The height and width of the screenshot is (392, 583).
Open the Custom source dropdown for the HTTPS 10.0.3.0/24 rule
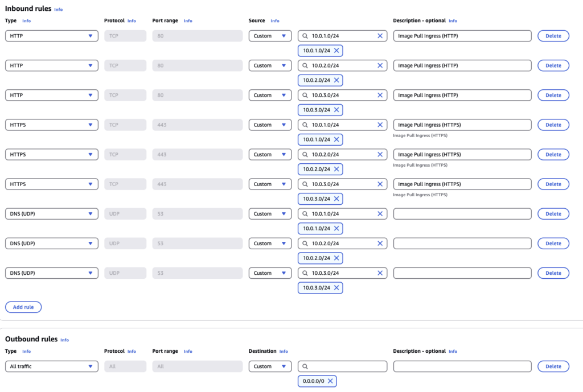(x=270, y=184)
